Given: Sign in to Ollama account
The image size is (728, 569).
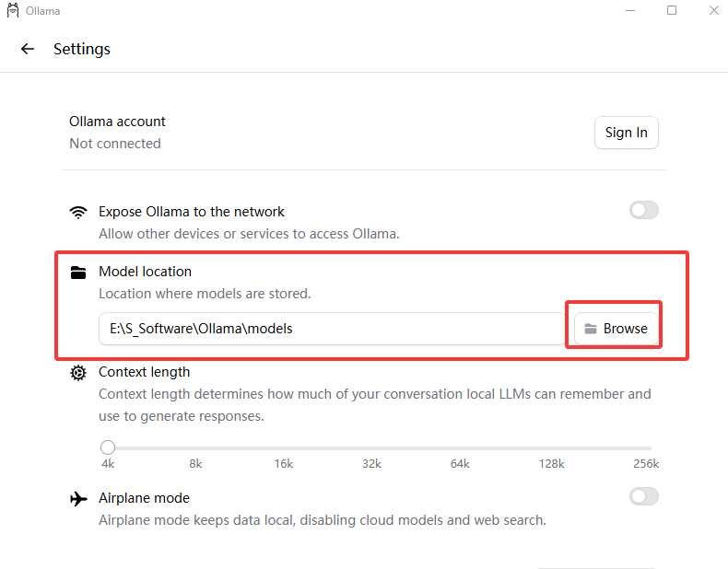Looking at the screenshot, I should pyautogui.click(x=626, y=133).
